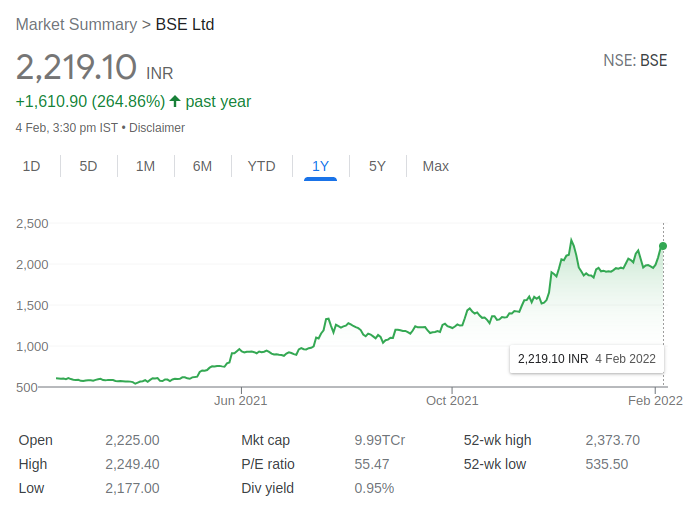
Task: Click the current price 2,219.10
Action: pyautogui.click(x=76, y=67)
